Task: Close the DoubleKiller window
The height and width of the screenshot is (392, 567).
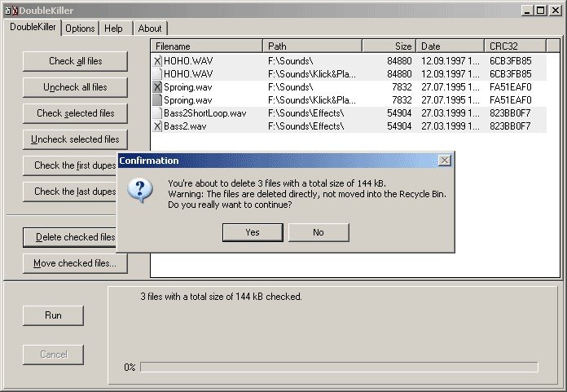Action: pos(556,11)
